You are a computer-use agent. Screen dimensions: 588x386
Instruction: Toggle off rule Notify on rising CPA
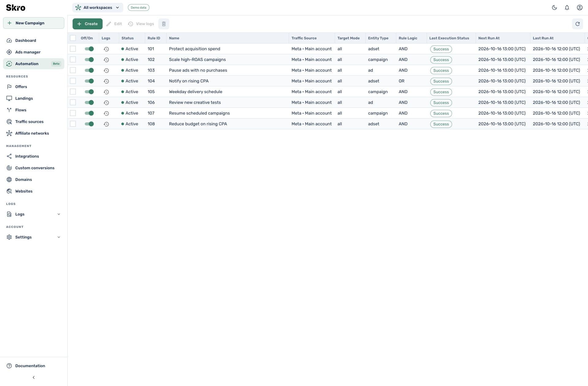pyautogui.click(x=89, y=81)
